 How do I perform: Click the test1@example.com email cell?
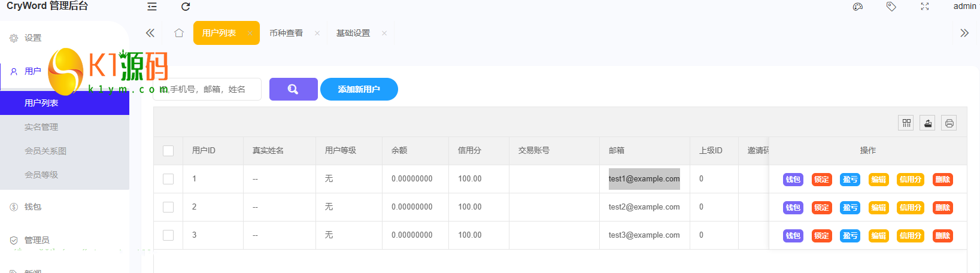(x=644, y=179)
